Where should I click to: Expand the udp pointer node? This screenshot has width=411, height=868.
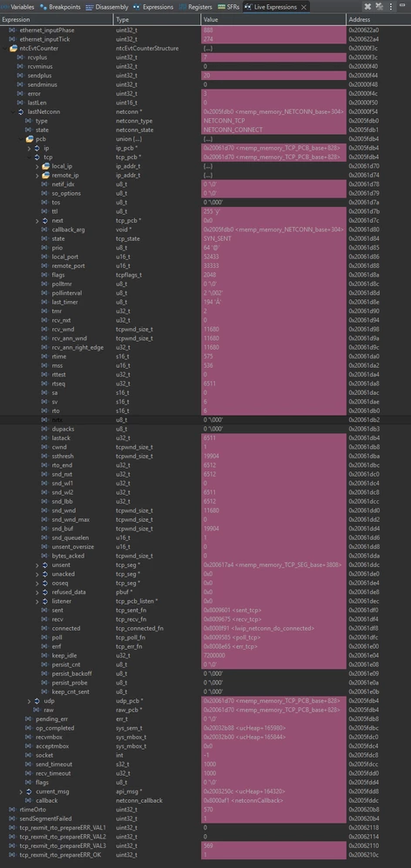30,701
